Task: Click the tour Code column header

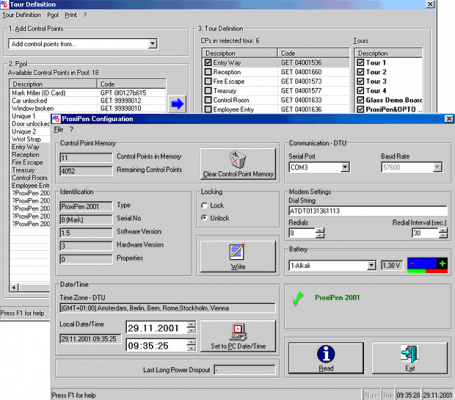Action: 313,53
